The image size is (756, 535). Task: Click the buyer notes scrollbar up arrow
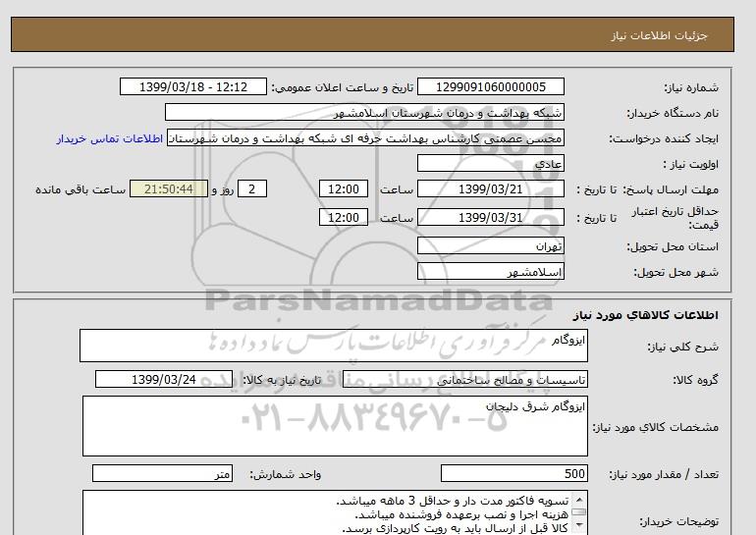coord(578,500)
